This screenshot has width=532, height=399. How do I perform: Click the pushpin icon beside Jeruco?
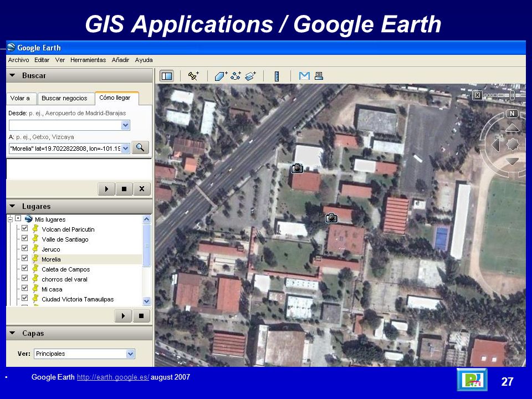[x=35, y=249]
